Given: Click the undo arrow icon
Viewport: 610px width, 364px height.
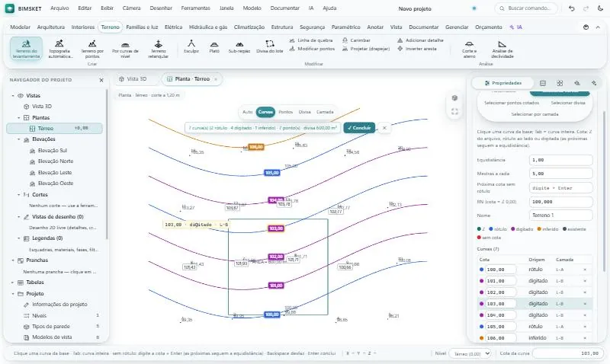Looking at the screenshot, I should 571,8.
